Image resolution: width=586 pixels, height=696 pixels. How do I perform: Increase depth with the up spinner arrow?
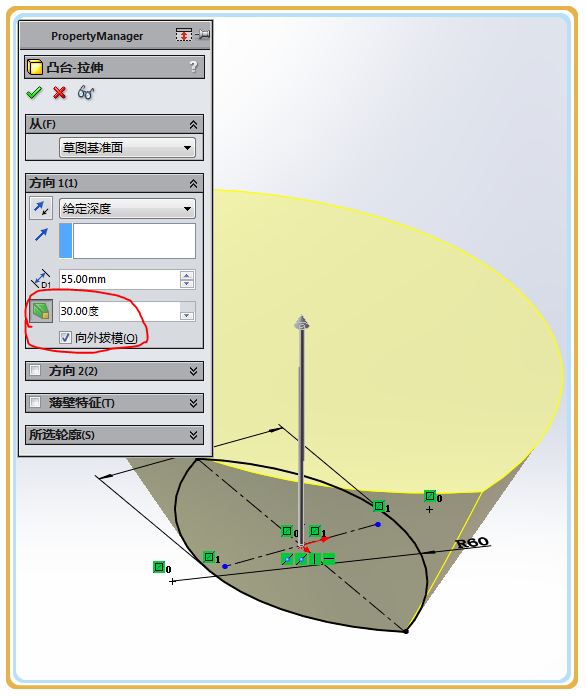tap(187, 275)
